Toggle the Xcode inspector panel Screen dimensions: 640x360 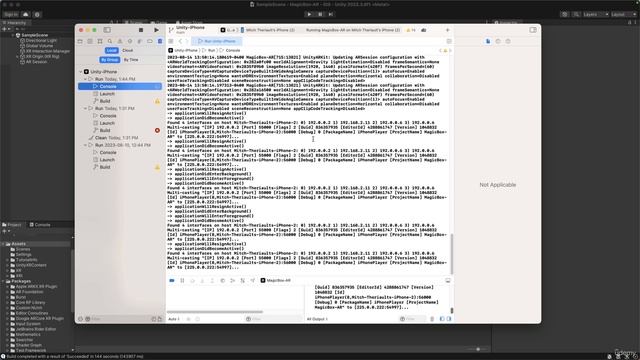[x=533, y=30]
